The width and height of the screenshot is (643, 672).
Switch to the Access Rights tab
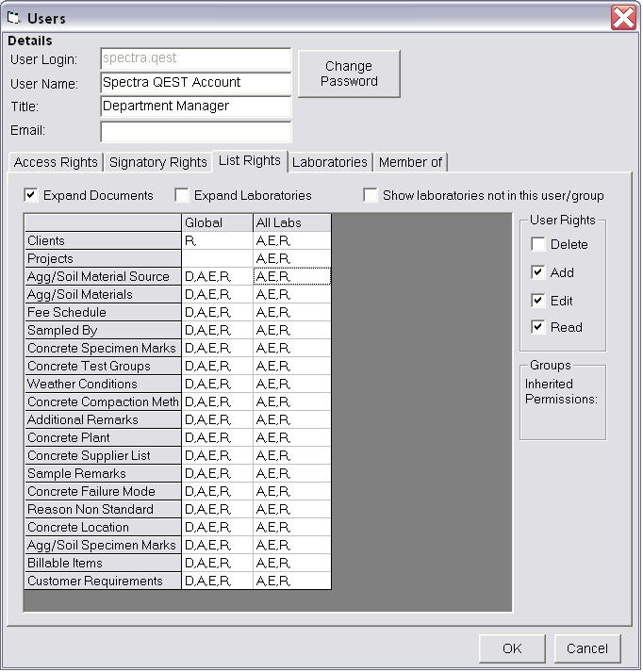pyautogui.click(x=56, y=162)
